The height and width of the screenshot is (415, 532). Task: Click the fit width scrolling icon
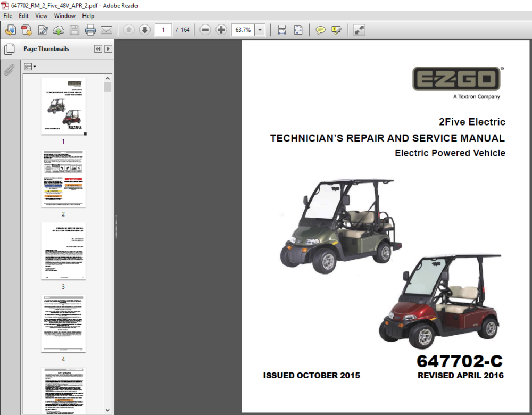click(x=281, y=30)
